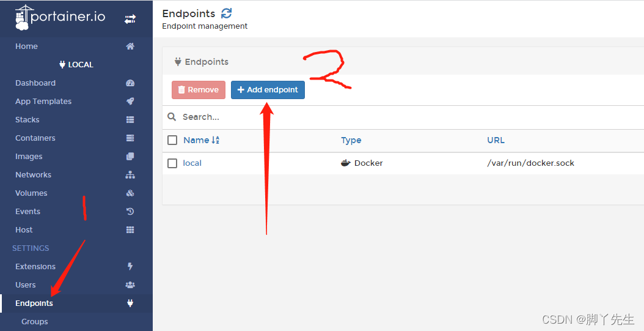This screenshot has height=331, width=644.
Task: Click the red Remove button
Action: (x=198, y=90)
